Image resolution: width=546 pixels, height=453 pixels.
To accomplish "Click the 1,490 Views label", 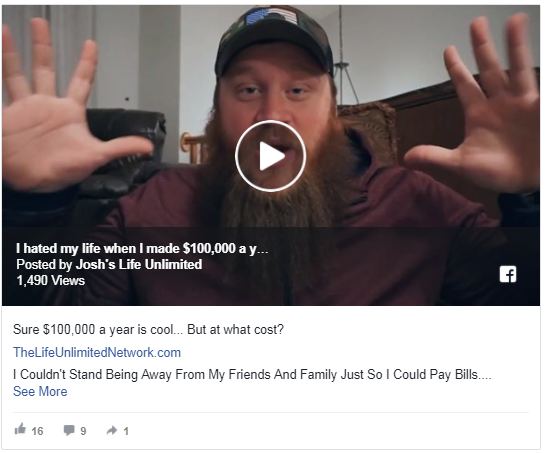I will tap(50, 280).
